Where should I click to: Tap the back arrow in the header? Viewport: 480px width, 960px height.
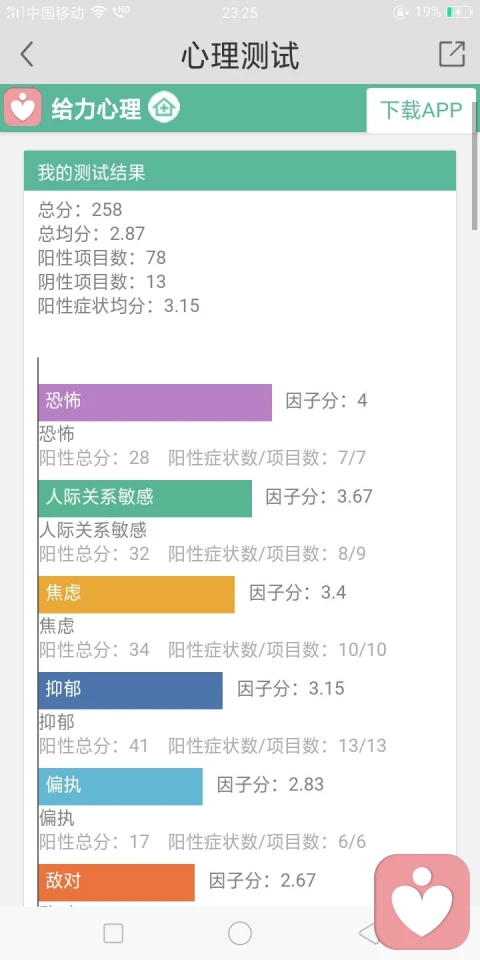click(26, 54)
